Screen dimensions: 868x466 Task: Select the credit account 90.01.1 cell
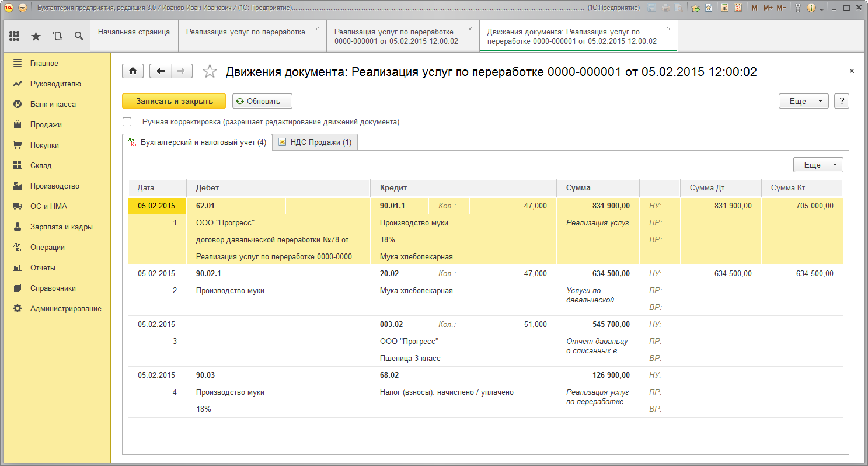pos(400,206)
